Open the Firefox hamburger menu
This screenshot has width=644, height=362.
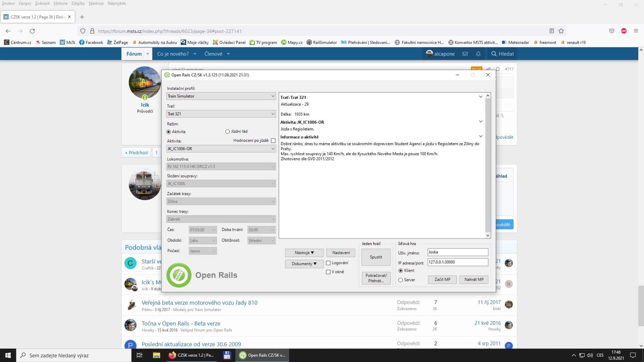point(636,31)
